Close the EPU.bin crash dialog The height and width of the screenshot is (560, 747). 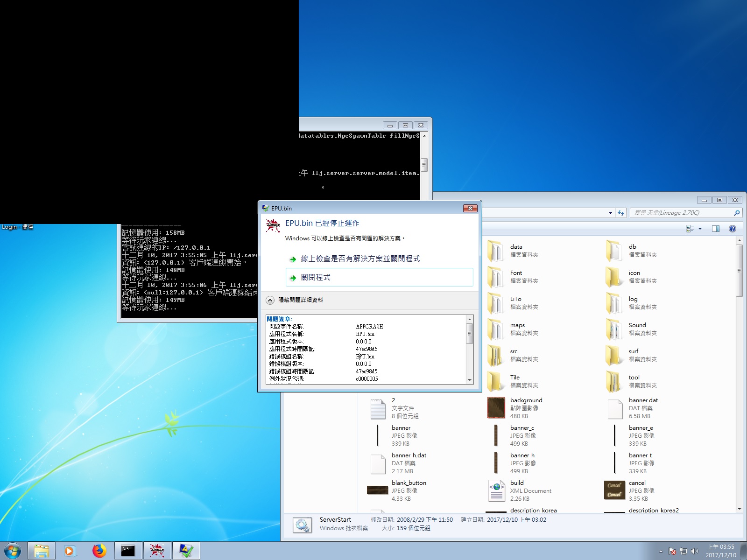coord(470,208)
